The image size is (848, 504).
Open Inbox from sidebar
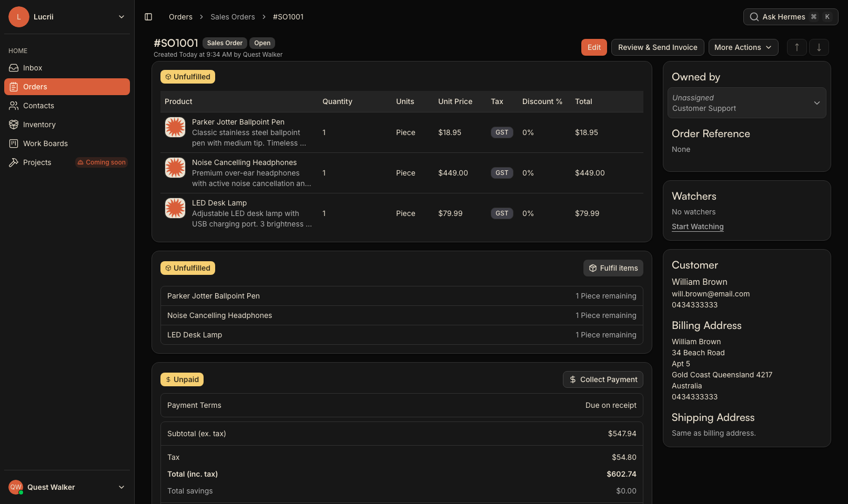click(x=67, y=68)
